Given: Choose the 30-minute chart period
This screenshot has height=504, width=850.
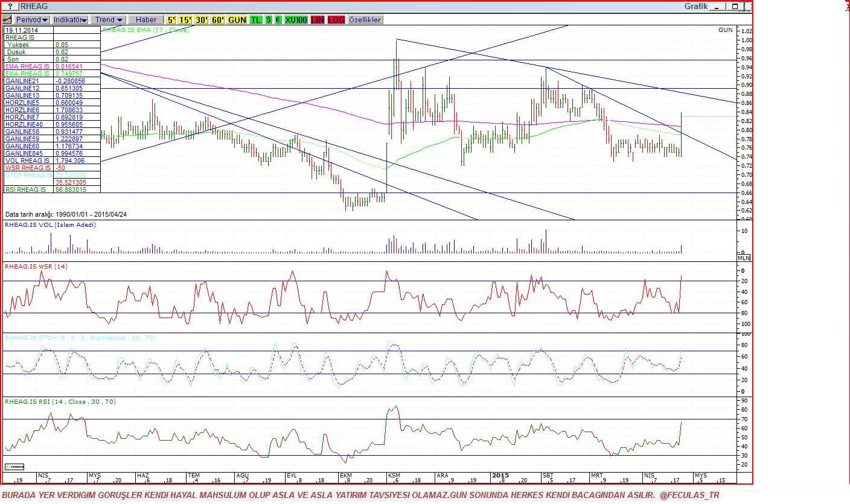Looking at the screenshot, I should pyautogui.click(x=201, y=20).
